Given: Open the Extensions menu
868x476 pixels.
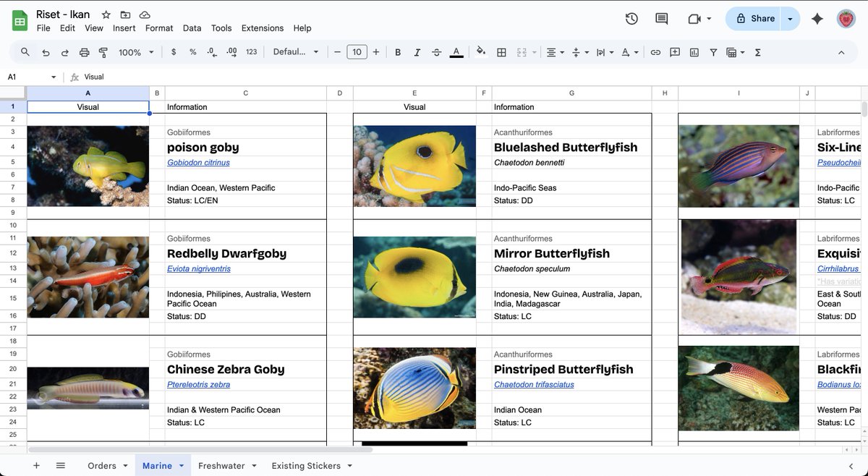Looking at the screenshot, I should click(x=263, y=28).
